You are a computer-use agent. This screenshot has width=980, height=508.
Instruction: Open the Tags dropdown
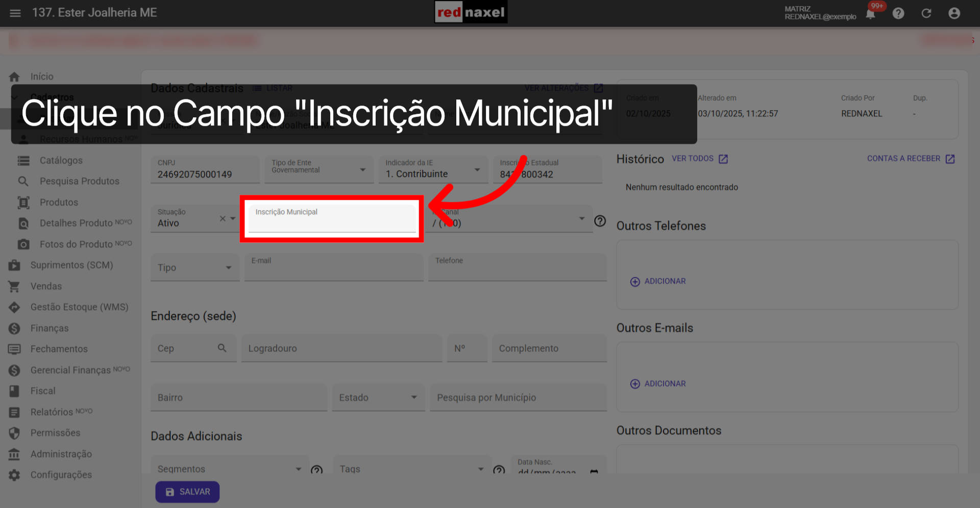(480, 469)
